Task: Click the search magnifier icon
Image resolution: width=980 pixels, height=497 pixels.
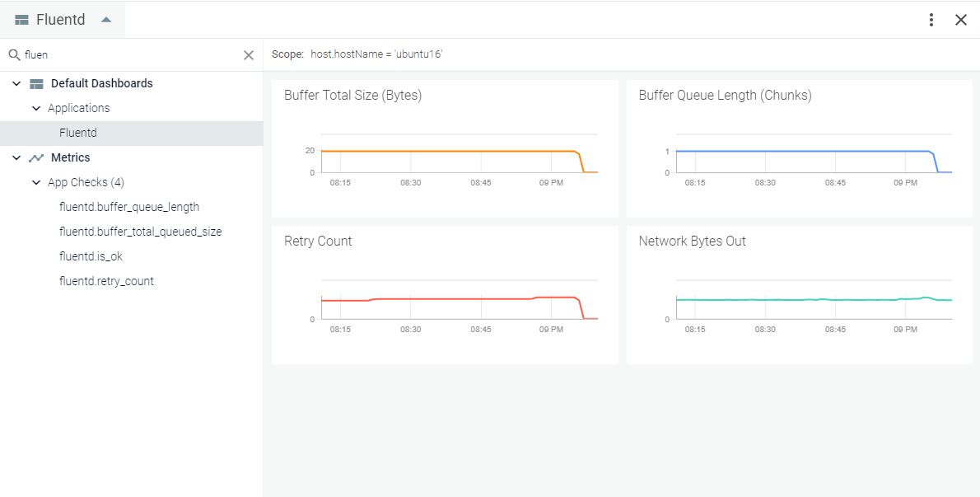Action: pyautogui.click(x=14, y=55)
